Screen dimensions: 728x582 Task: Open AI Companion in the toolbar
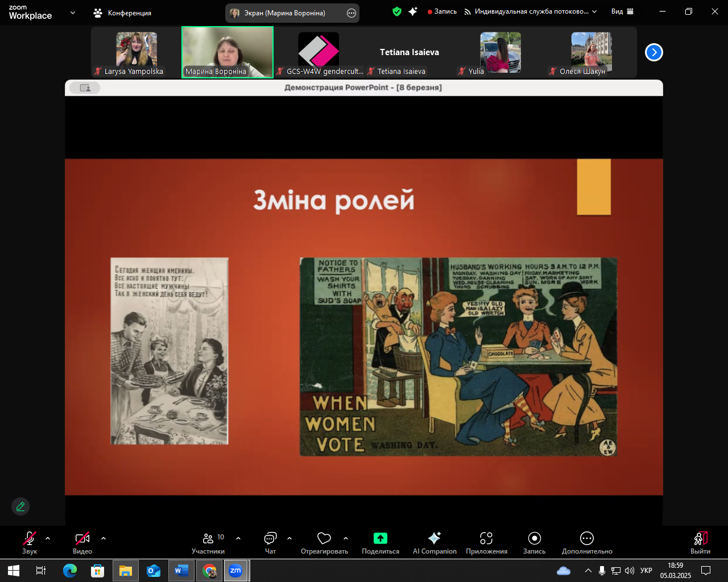(x=435, y=543)
